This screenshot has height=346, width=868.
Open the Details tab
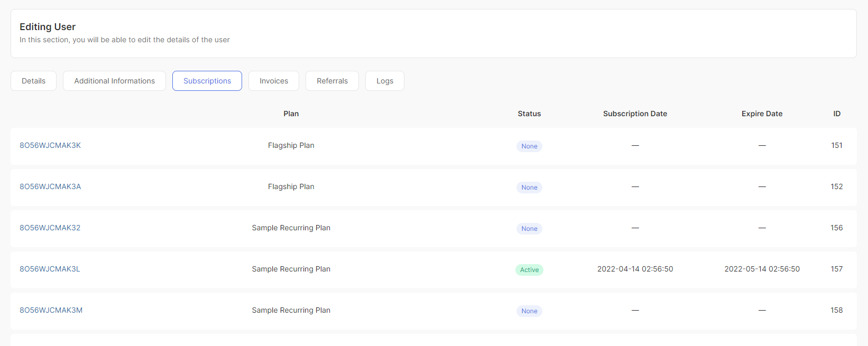pos(33,81)
